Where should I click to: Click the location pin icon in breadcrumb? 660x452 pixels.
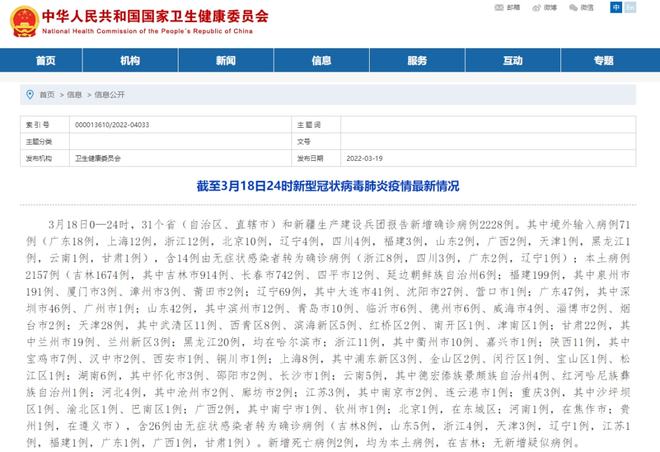(x=30, y=94)
